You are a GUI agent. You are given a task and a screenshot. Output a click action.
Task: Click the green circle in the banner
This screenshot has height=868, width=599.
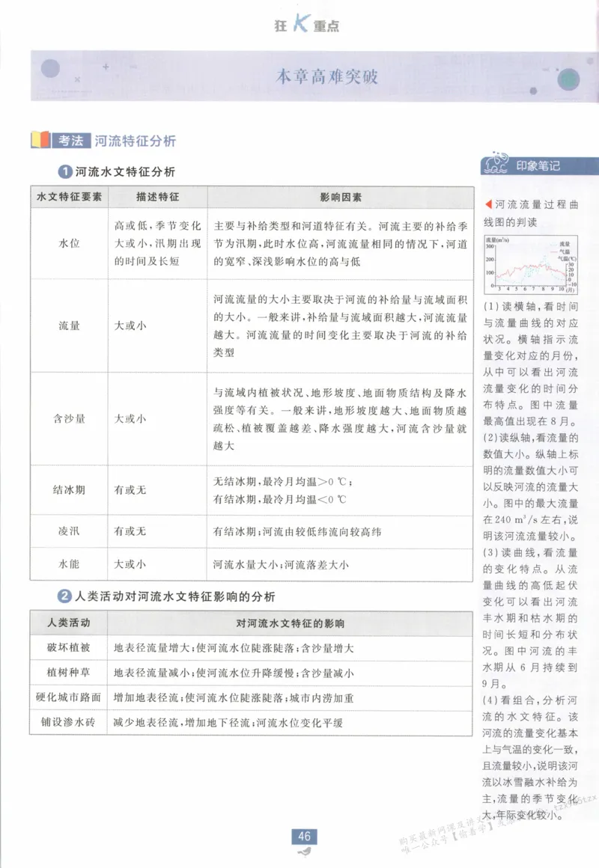click(x=568, y=80)
